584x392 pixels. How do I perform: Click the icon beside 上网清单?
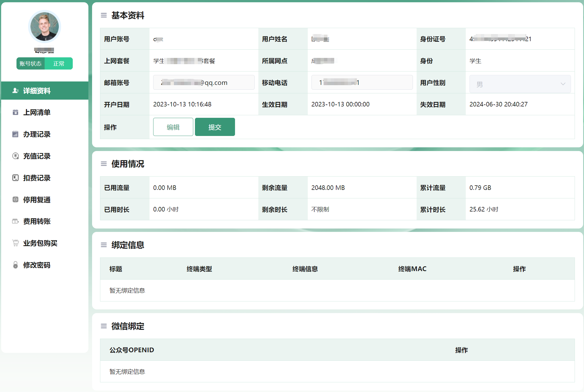(15, 112)
